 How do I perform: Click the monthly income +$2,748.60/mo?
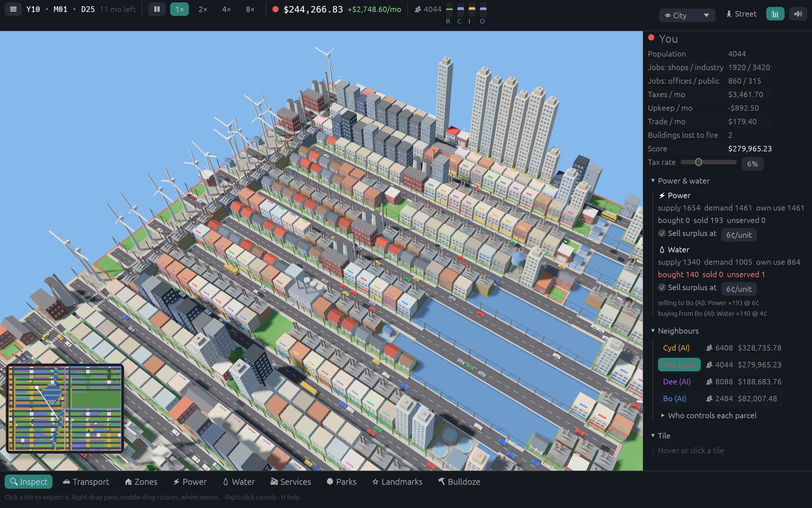point(374,9)
